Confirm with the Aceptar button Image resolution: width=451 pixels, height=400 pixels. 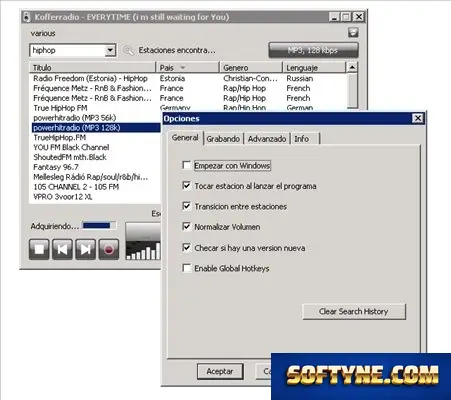pyautogui.click(x=220, y=371)
